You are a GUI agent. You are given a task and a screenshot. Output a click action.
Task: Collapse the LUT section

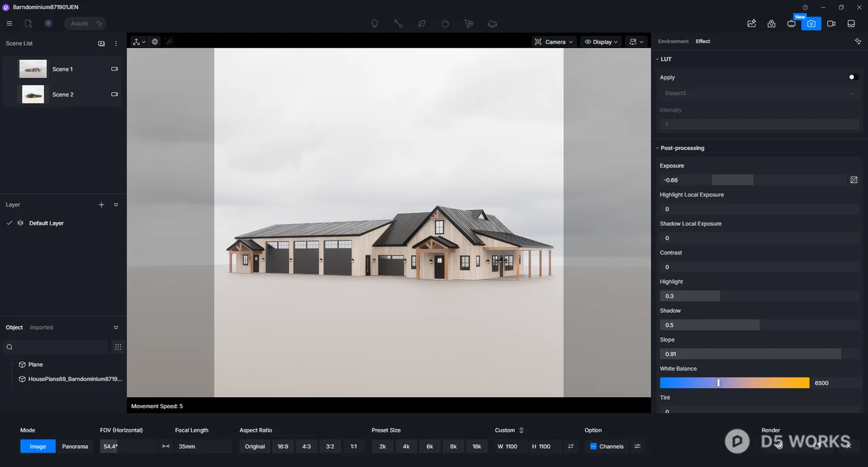click(x=657, y=60)
